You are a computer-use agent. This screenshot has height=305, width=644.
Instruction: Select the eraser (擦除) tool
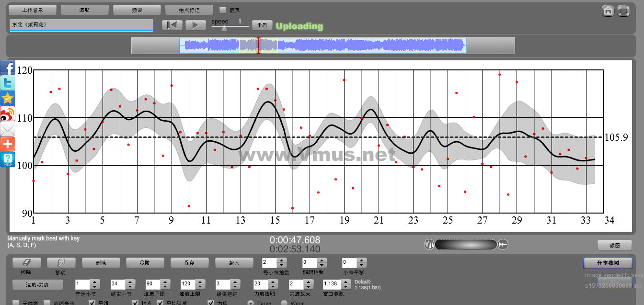pyautogui.click(x=26, y=262)
